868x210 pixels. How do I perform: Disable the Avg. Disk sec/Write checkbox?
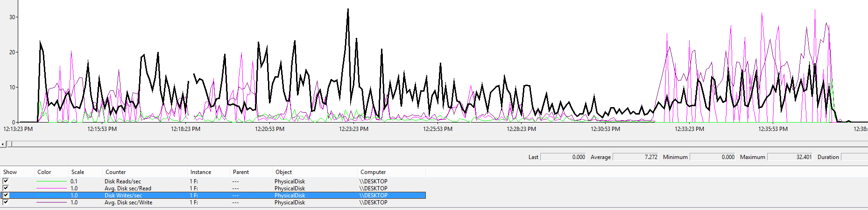click(6, 202)
